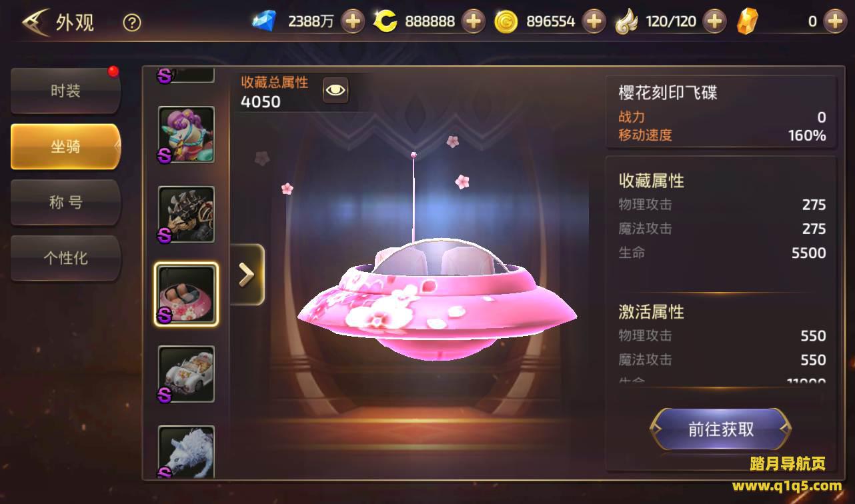Open the 个性化 tab
The width and height of the screenshot is (855, 504).
(65, 258)
